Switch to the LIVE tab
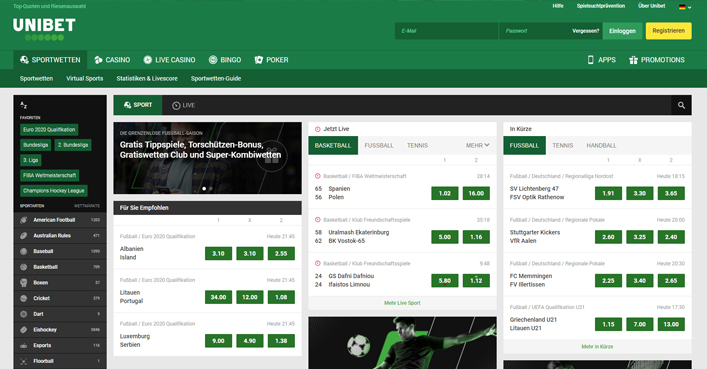The width and height of the screenshot is (707, 369). pos(184,105)
